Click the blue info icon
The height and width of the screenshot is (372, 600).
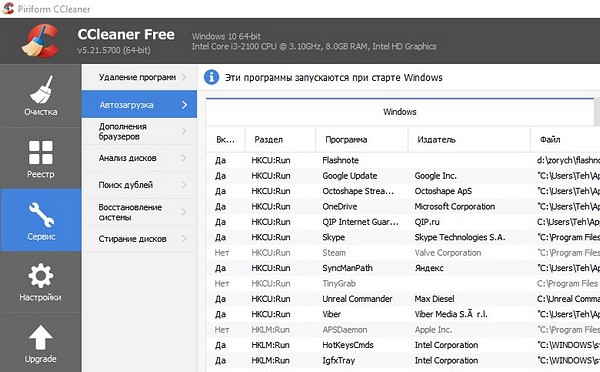(211, 77)
